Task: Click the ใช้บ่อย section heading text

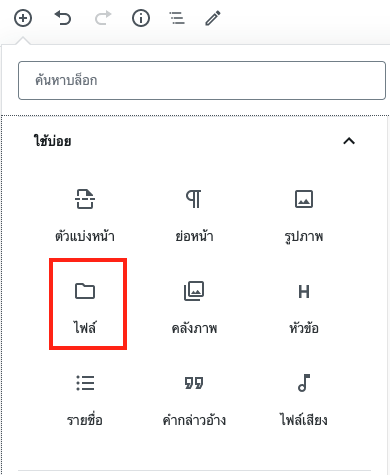Action: click(x=52, y=141)
